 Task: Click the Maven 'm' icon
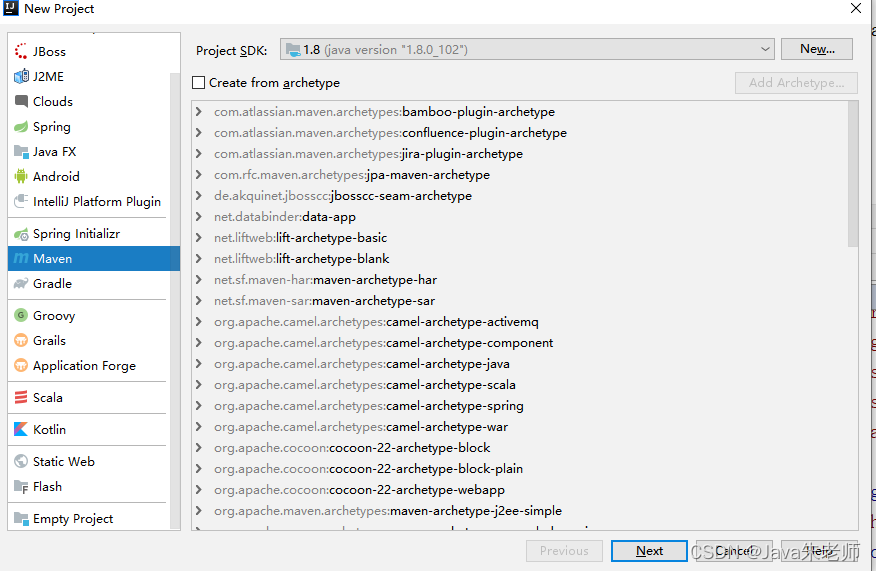pos(21,258)
